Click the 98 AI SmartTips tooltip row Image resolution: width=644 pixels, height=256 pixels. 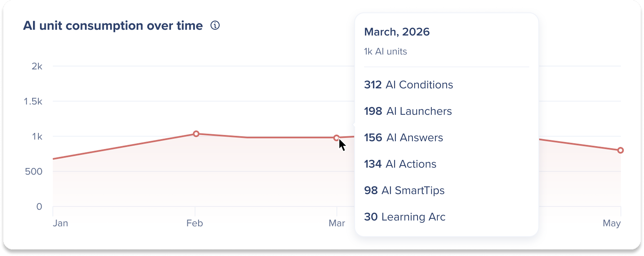pos(404,191)
